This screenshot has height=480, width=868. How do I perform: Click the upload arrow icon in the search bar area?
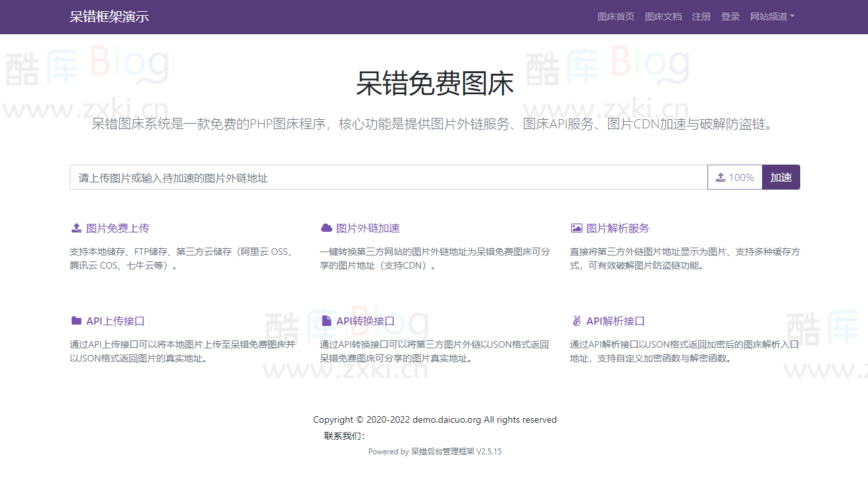tap(720, 176)
